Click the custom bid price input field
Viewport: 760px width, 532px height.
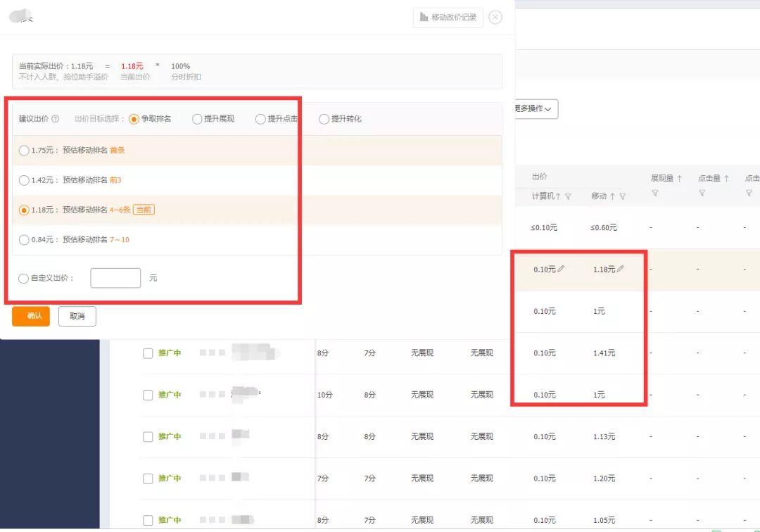115,277
